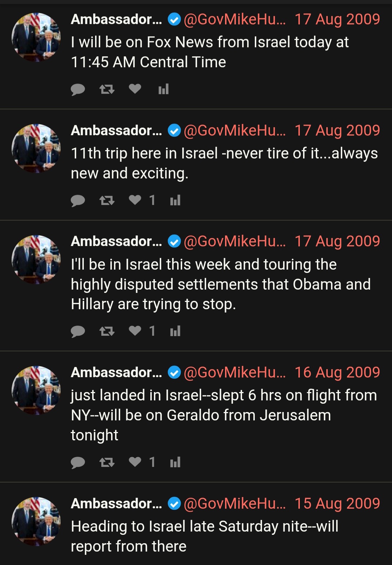Retweet the 11th trip here tweet

click(x=107, y=200)
